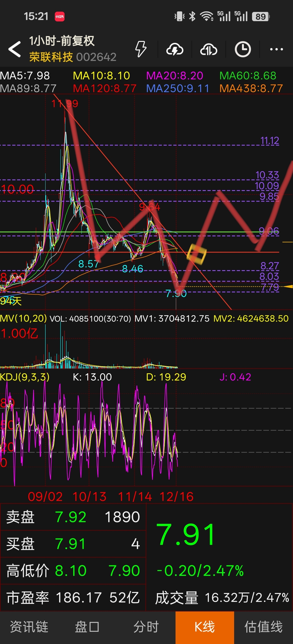Tap the K: 13.00 value
Viewport: 293px width, 644px height.
[92, 377]
